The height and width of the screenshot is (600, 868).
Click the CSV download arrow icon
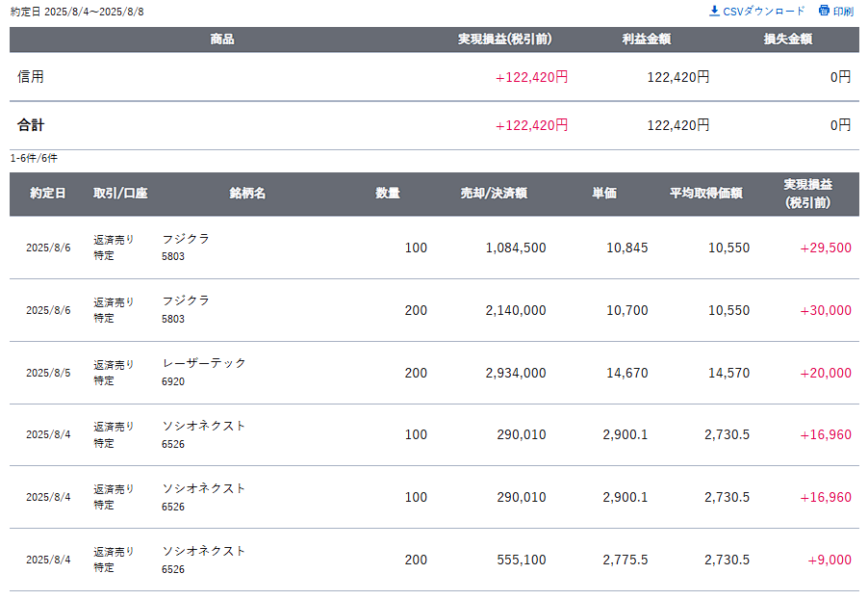714,11
